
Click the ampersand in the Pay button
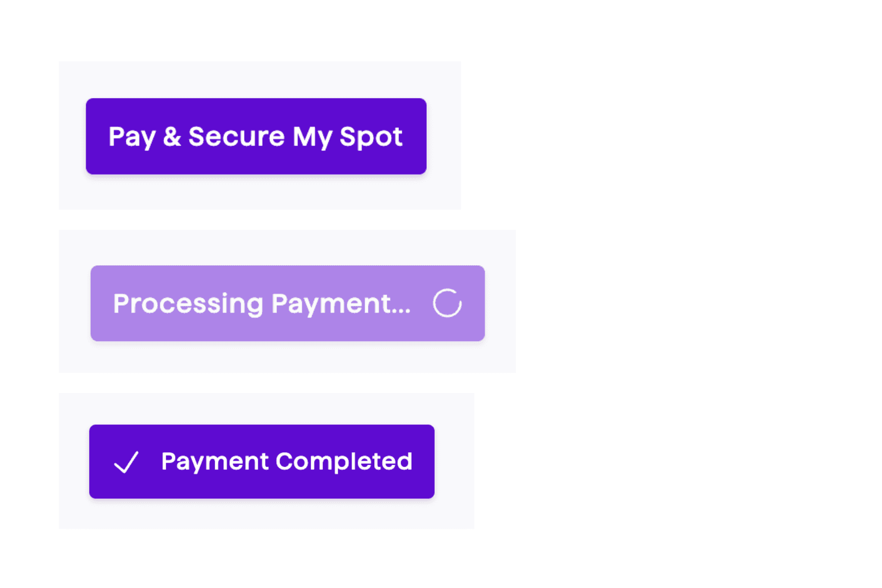point(172,136)
